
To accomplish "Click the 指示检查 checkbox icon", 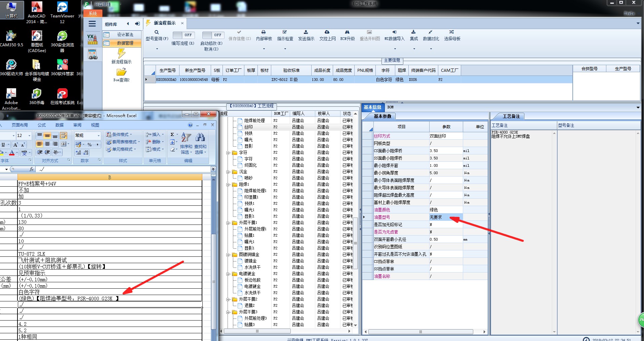I will pos(285,32).
